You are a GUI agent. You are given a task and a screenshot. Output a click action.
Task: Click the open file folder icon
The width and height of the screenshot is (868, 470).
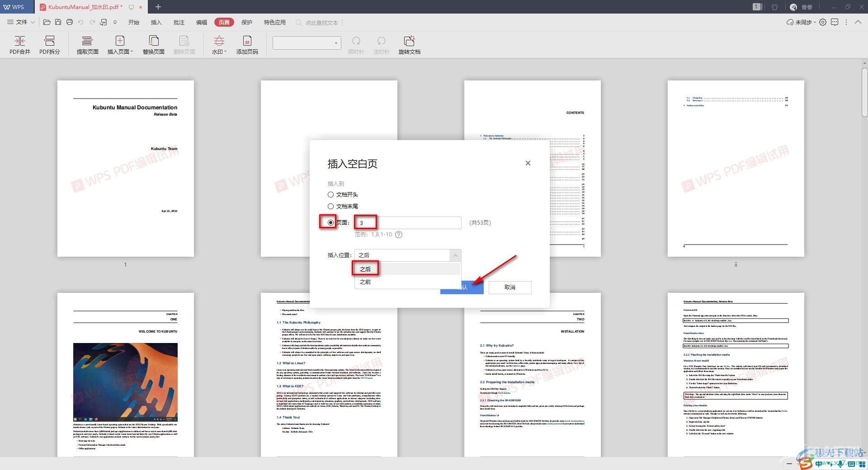click(47, 22)
